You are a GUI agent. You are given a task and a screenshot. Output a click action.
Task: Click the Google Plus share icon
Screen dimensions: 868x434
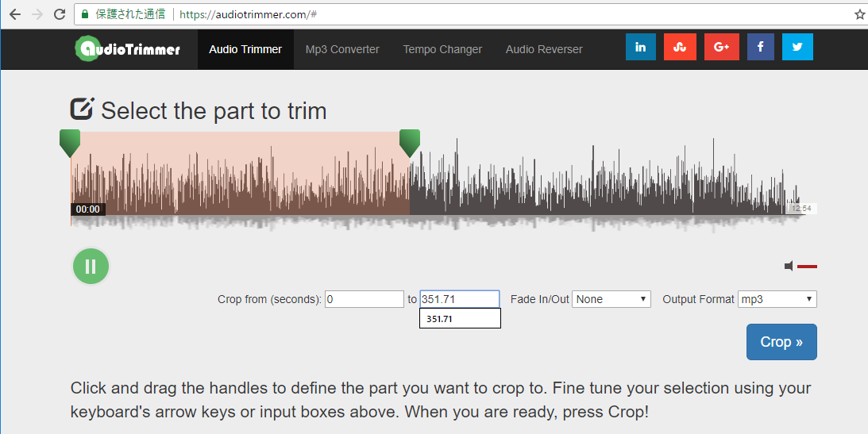721,47
